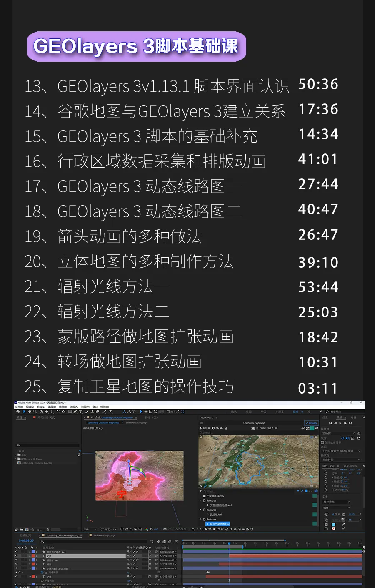
Task: Select 银川市灵武市.kml item
Action: (218, 524)
